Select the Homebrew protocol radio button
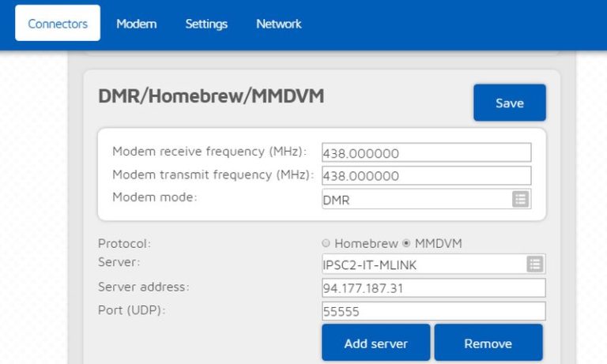Screen dimensions: 607x364 (326, 243)
